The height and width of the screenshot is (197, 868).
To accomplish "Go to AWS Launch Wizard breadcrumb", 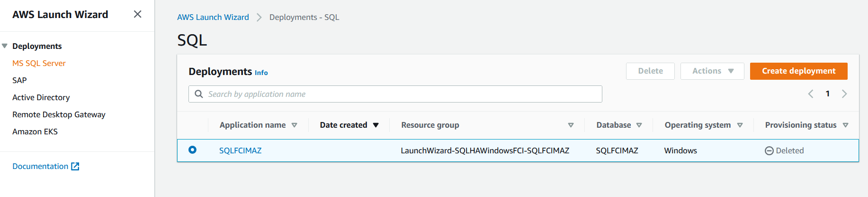I will (x=213, y=17).
